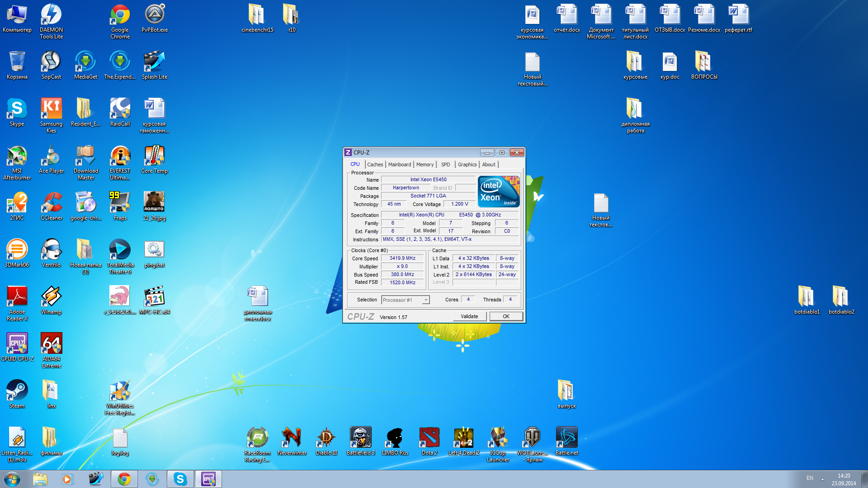Image resolution: width=868 pixels, height=488 pixels.
Task: Click the Core Temp desktop icon
Action: pos(154,157)
